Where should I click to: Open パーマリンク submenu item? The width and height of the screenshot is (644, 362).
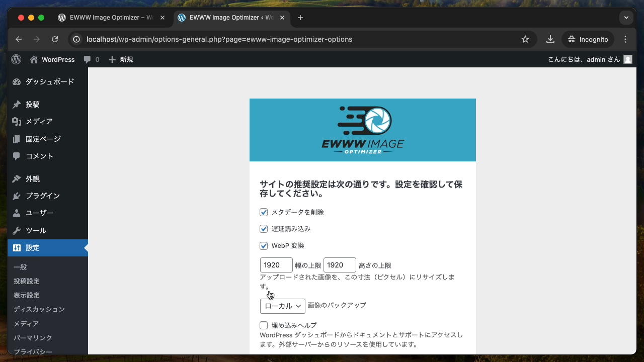[x=33, y=338]
